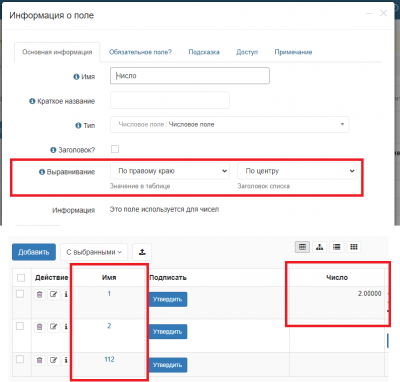Image resolution: width=400 pixels, height=382 pixels.
Task: Edit row 1 with pencil icon
Action: click(53, 294)
